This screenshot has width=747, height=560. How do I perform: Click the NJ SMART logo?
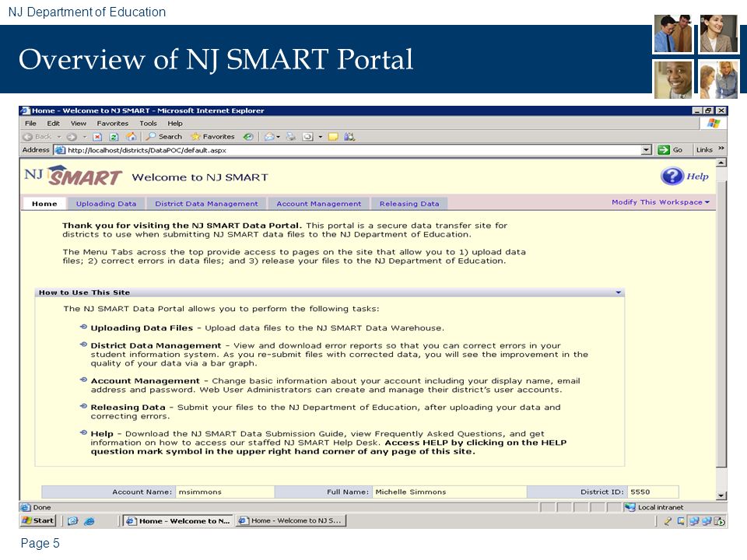click(x=73, y=175)
